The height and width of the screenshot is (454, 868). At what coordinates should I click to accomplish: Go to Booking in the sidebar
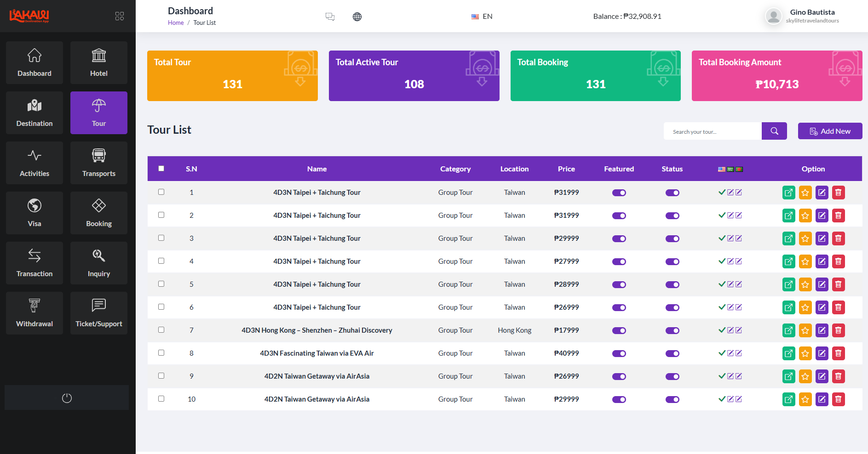(x=99, y=213)
